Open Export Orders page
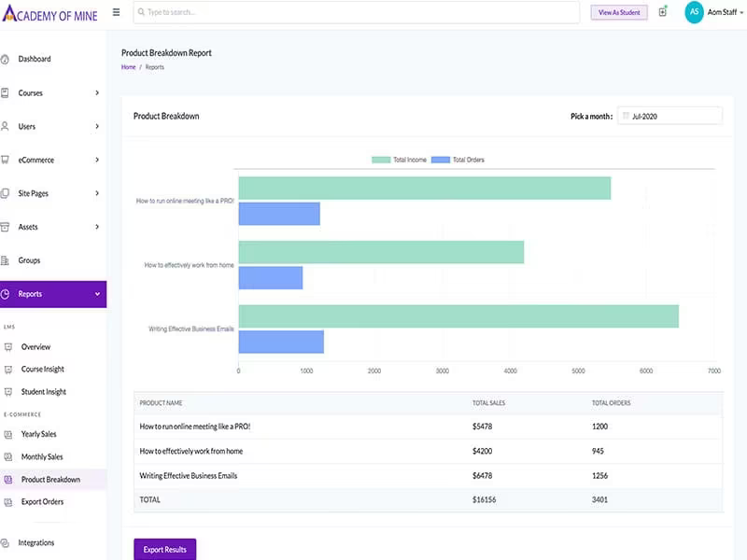 [x=42, y=502]
